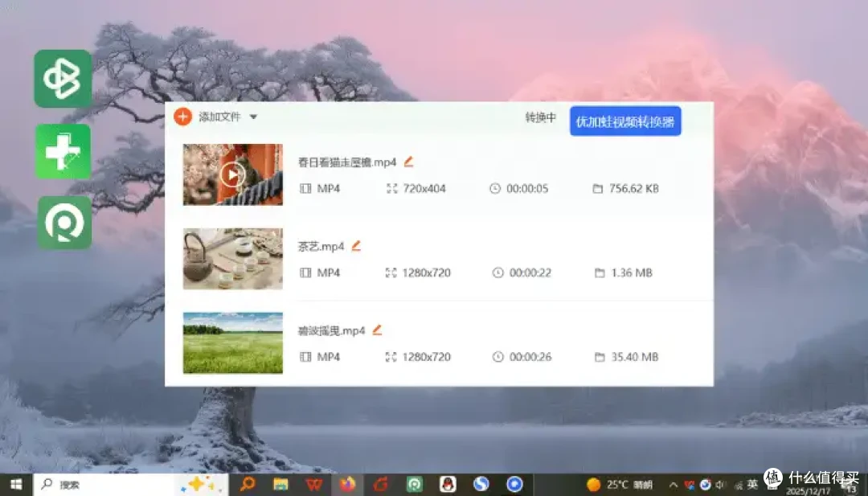This screenshot has height=496, width=868.
Task: Select the 碧波摇曳.mp4 grass field thumbnail
Action: point(233,342)
